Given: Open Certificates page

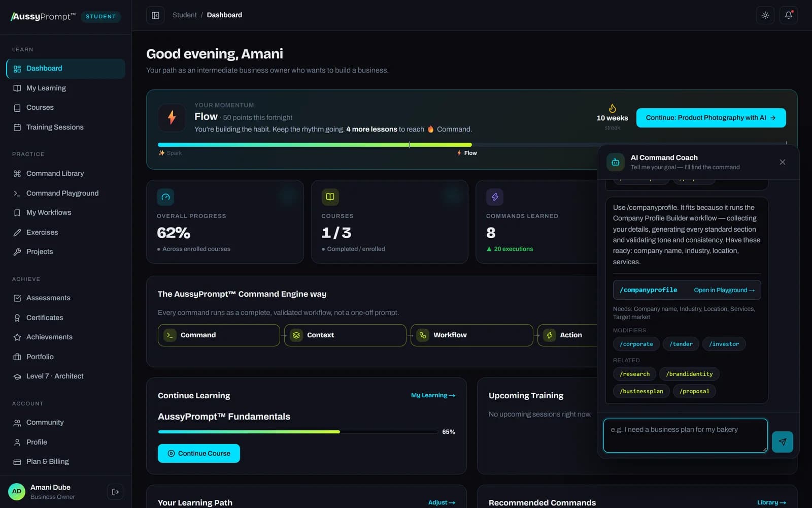Looking at the screenshot, I should [66, 317].
